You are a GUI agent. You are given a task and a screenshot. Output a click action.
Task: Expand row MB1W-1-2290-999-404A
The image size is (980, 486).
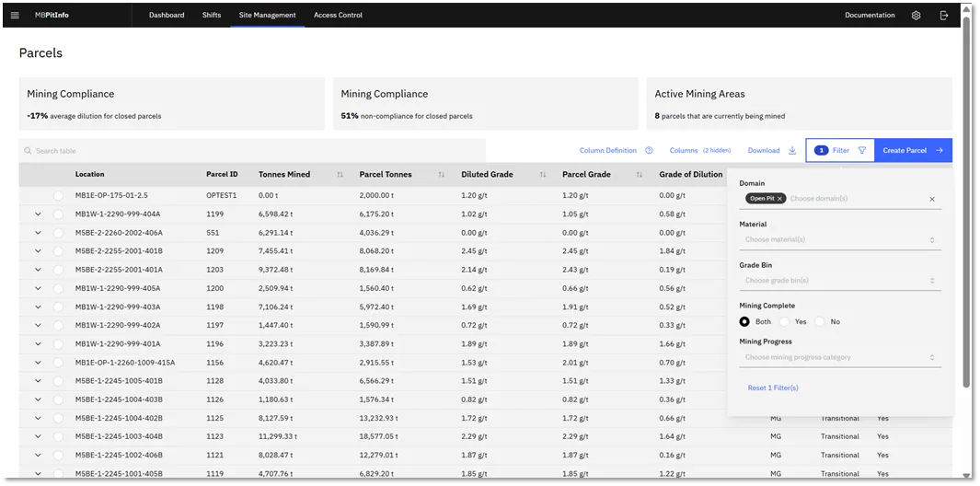(38, 214)
